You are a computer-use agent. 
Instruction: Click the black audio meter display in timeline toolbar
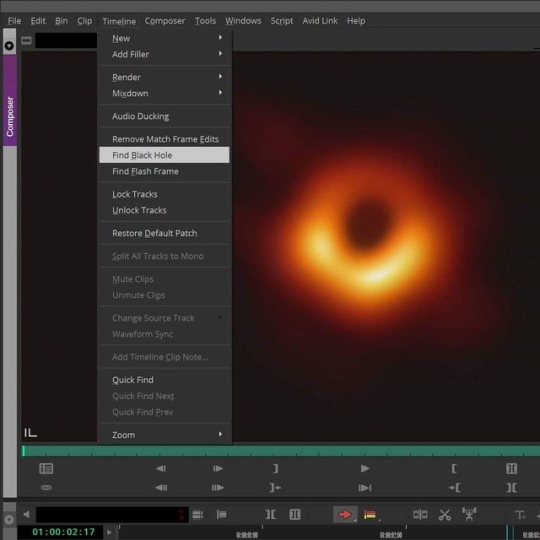(112, 515)
